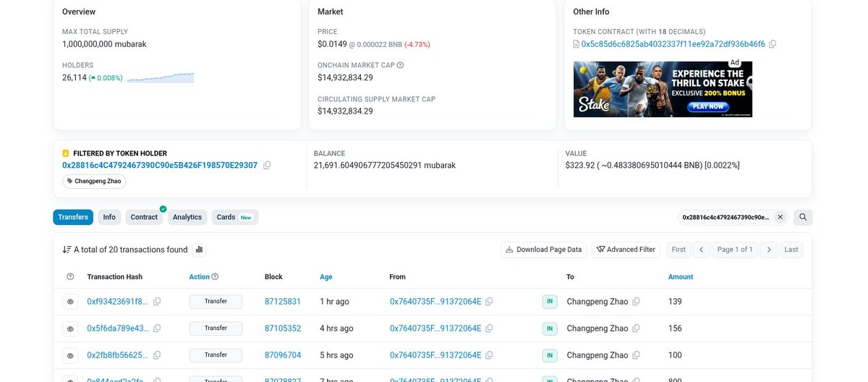This screenshot has width=868, height=382.
Task: Toggle the Age column format
Action: coord(326,277)
